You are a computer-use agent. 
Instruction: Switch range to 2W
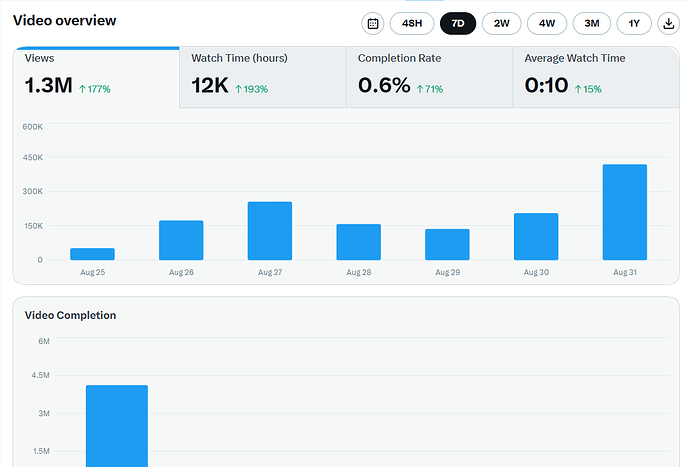point(502,23)
